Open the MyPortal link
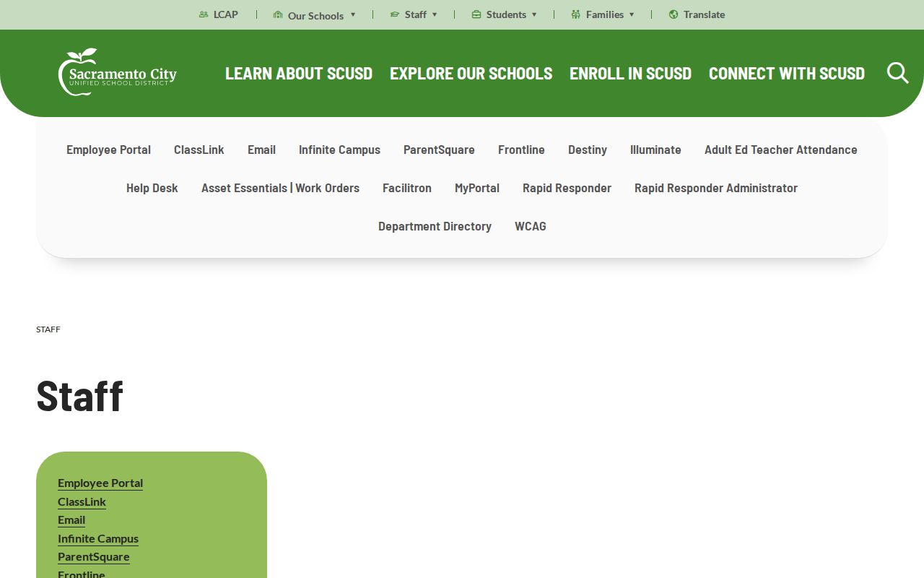This screenshot has height=578, width=924. 477,188
